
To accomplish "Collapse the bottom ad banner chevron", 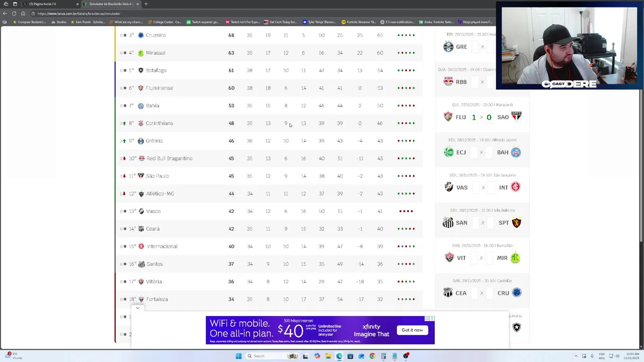I will (x=137, y=308).
